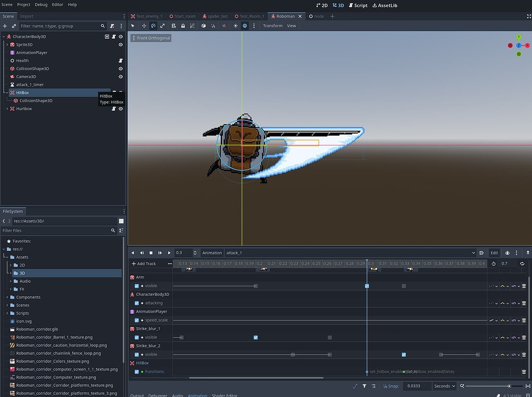
Task: Collapse the CharacterBody3D node
Action: tap(4, 37)
